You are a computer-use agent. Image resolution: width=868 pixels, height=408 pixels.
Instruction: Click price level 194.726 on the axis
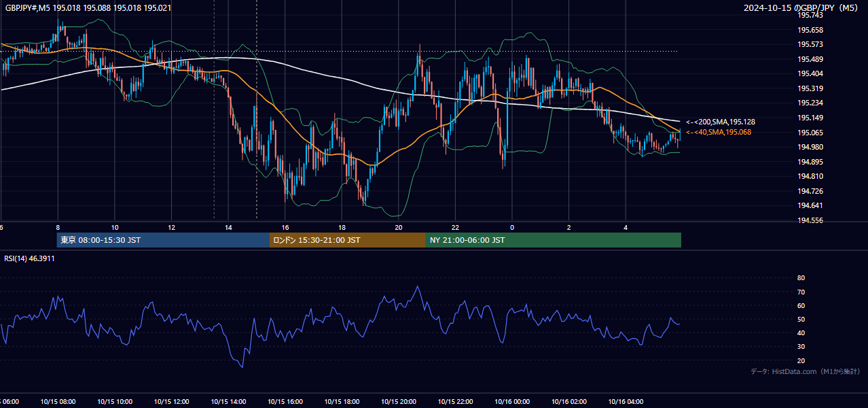pos(811,191)
